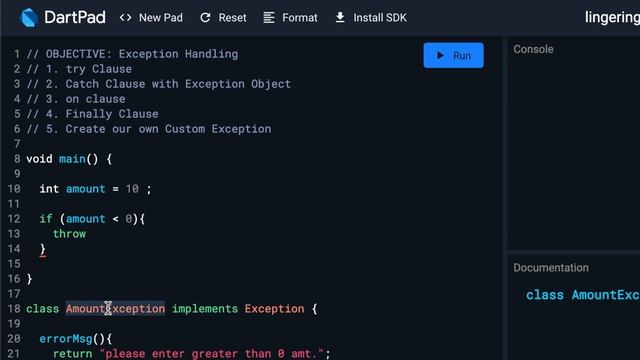This screenshot has height=360, width=640.
Task: Click the closing brace on line 16
Action: click(x=29, y=279)
